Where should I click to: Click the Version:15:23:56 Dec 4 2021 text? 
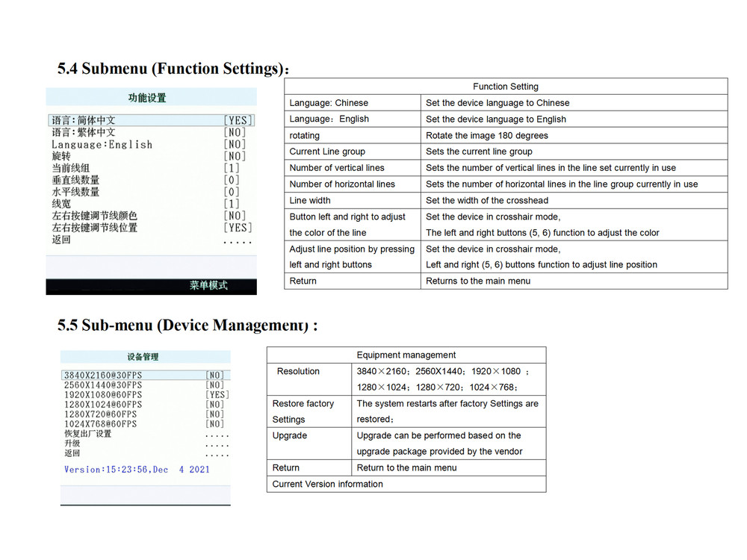click(137, 470)
